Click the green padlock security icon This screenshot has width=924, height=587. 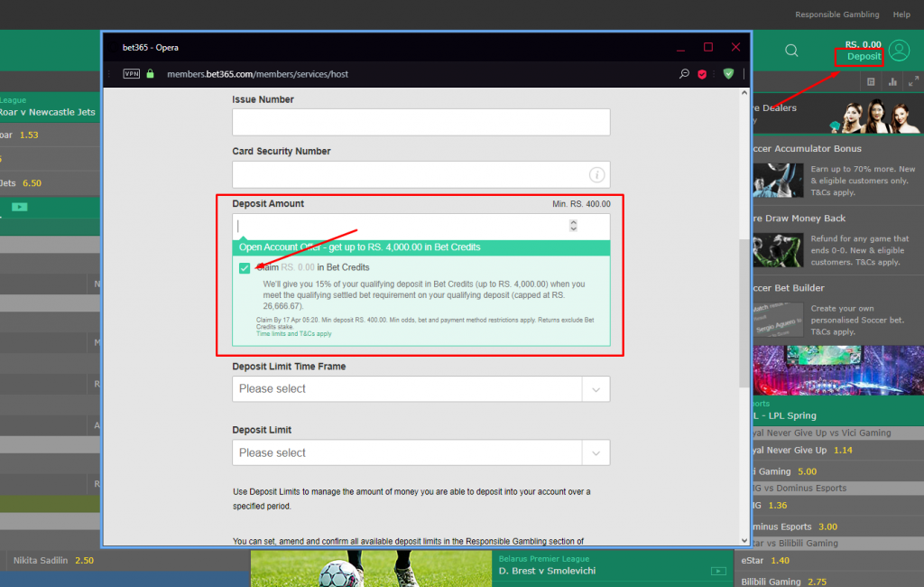tap(151, 74)
